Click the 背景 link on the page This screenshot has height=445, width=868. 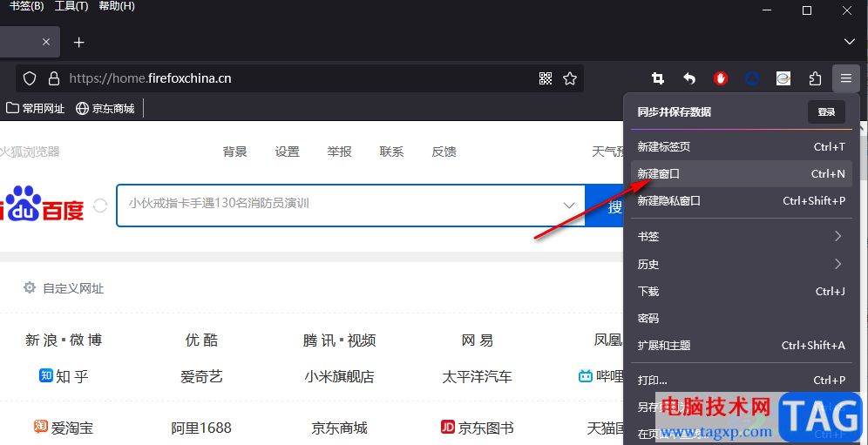234,152
